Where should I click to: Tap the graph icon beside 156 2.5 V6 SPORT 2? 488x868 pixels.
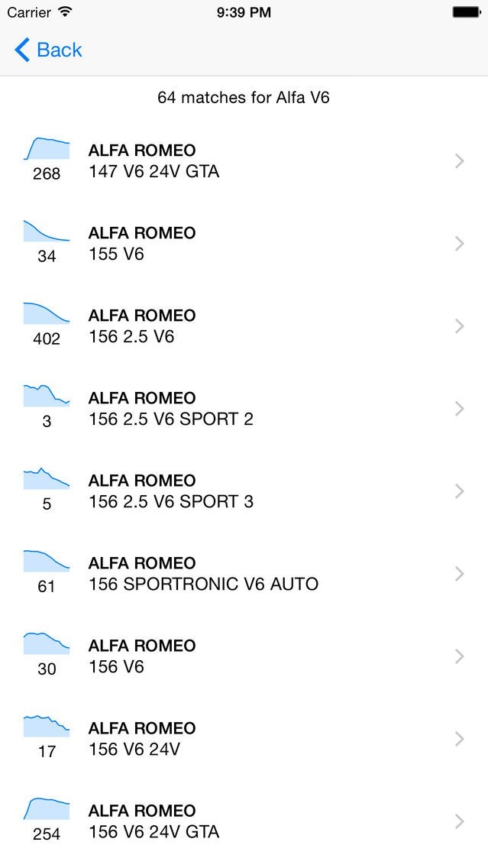(47, 395)
